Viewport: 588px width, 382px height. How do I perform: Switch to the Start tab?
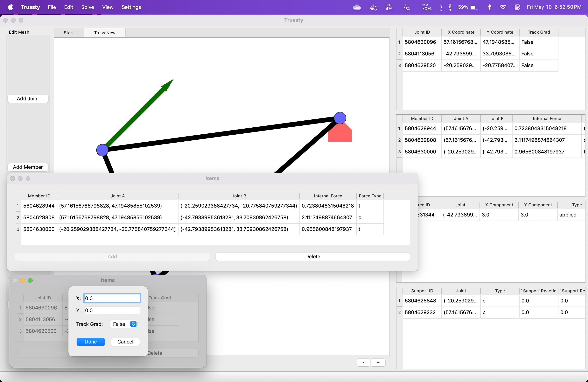[69, 33]
